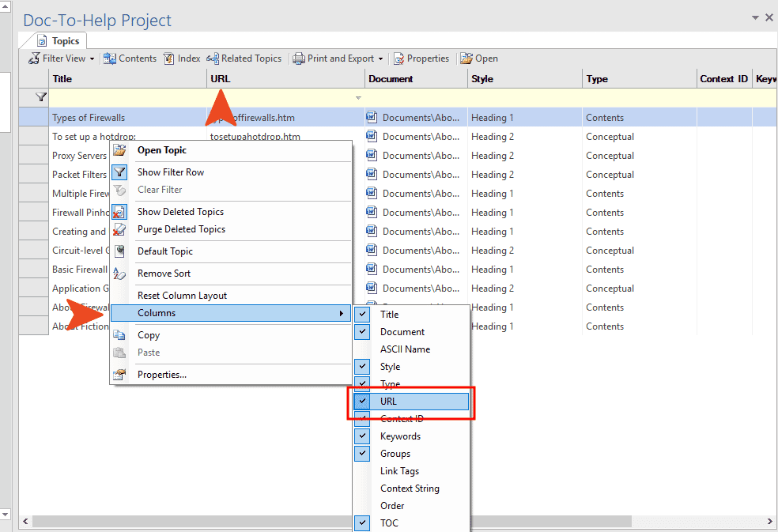Image resolution: width=778 pixels, height=532 pixels.
Task: Sort by the Style column header
Action: [x=525, y=79]
